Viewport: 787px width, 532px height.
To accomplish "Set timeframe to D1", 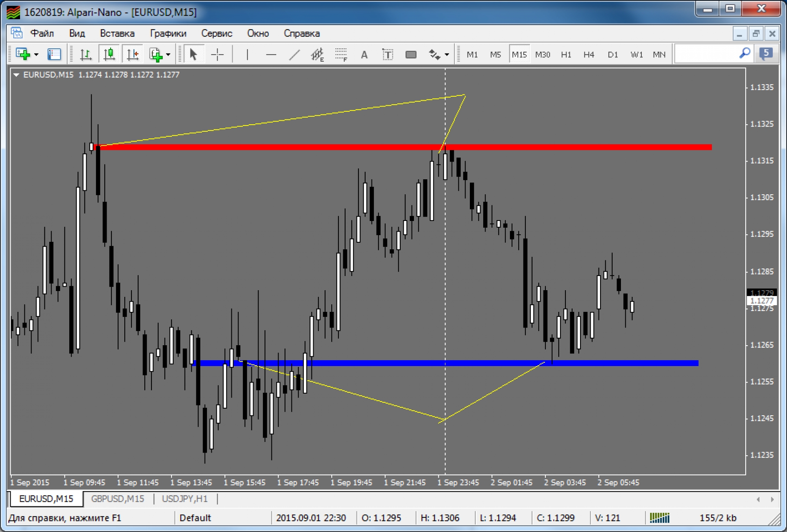I will click(x=612, y=54).
